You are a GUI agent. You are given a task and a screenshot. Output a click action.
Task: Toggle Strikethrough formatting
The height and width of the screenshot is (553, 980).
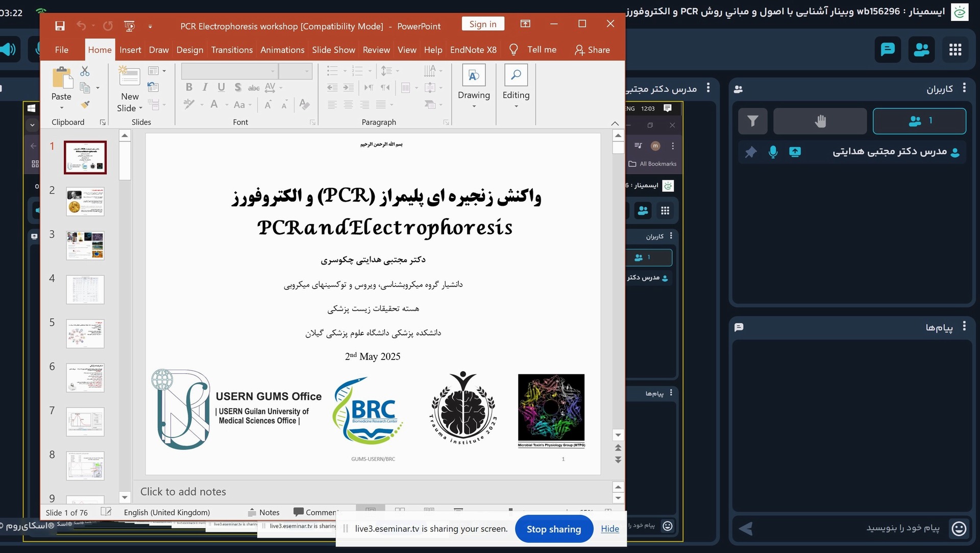click(x=254, y=88)
